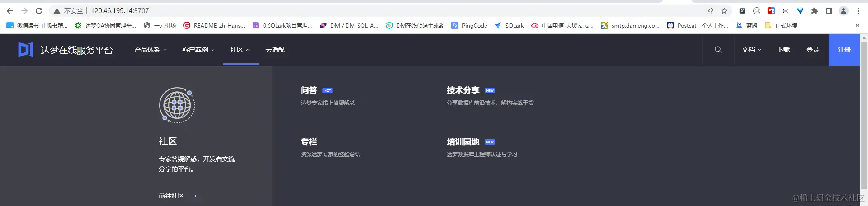Click the 社区 globe illustration
Screen dimensions: 868x206
pyautogui.click(x=177, y=105)
